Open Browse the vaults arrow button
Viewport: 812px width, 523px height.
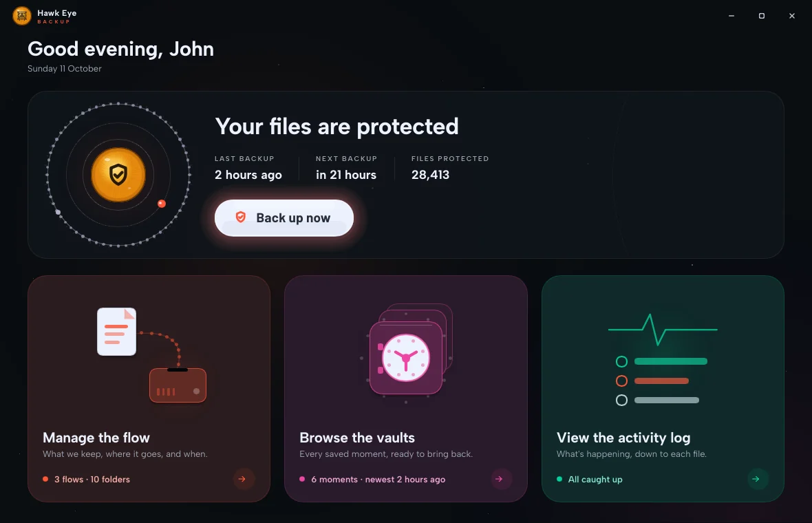(499, 479)
